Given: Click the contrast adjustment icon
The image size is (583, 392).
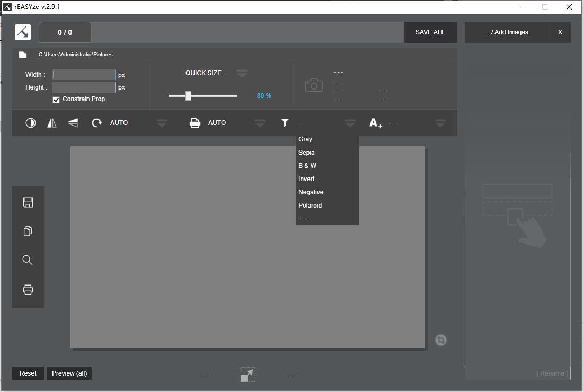Looking at the screenshot, I should click(31, 123).
